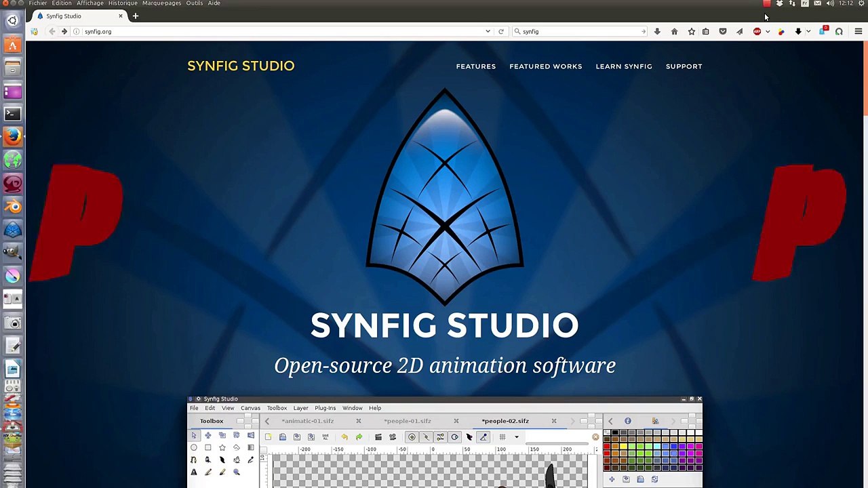Viewport: 868px width, 488px height.
Task: Open the Ubuntu Dash launcher
Action: click(x=12, y=21)
